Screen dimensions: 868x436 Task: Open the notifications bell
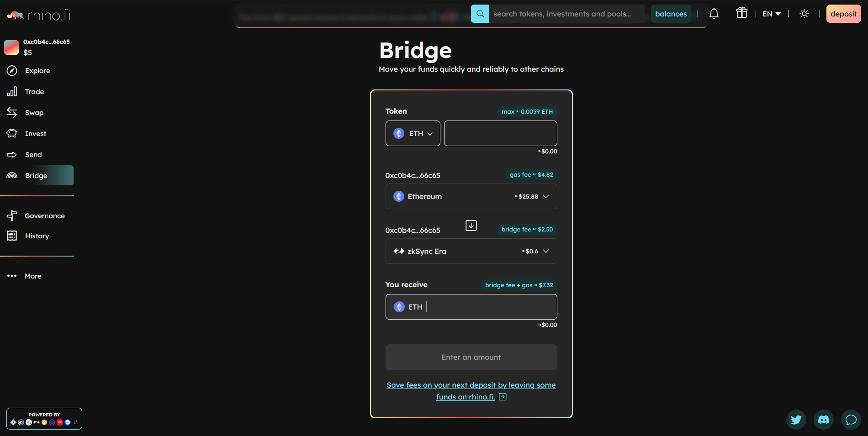click(x=714, y=14)
